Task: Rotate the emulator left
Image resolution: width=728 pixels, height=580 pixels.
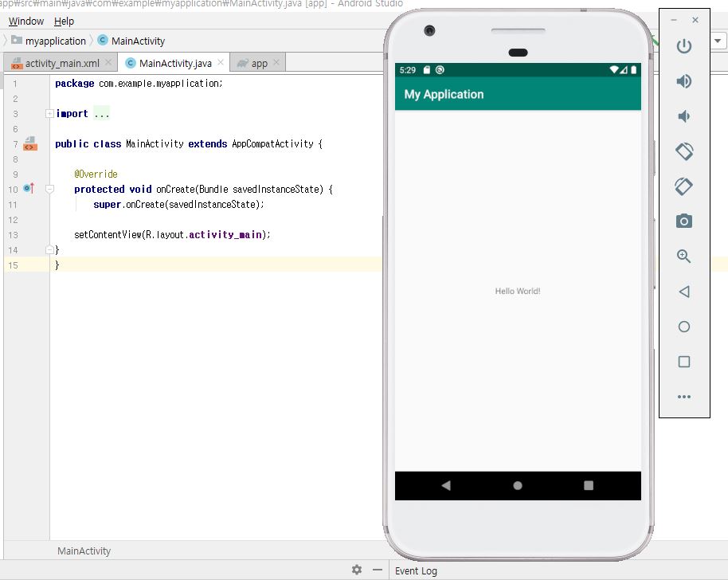Action: point(683,151)
